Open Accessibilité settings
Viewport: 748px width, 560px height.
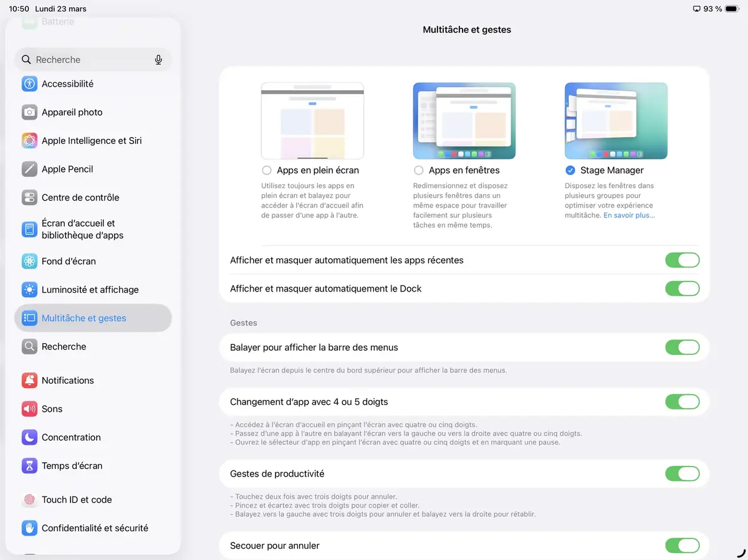(x=69, y=83)
